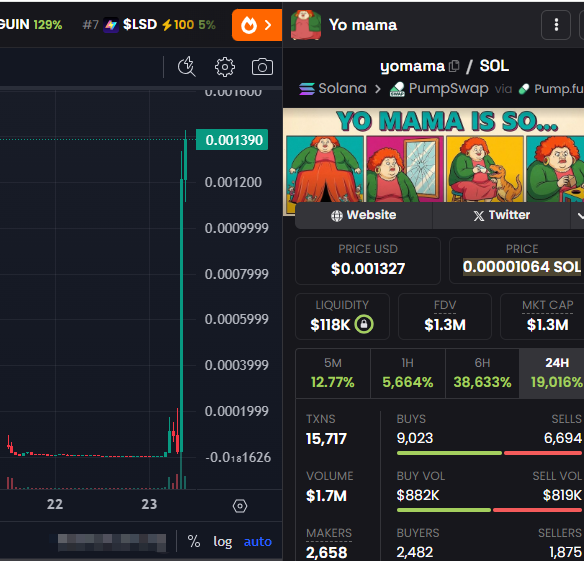This screenshot has height=561, width=584.
Task: Toggle auto scale on chart
Action: (x=258, y=541)
